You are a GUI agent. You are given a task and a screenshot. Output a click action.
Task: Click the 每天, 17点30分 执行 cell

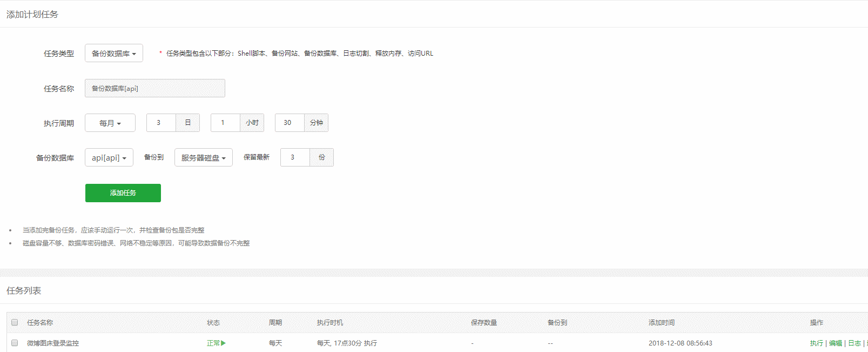pos(347,343)
